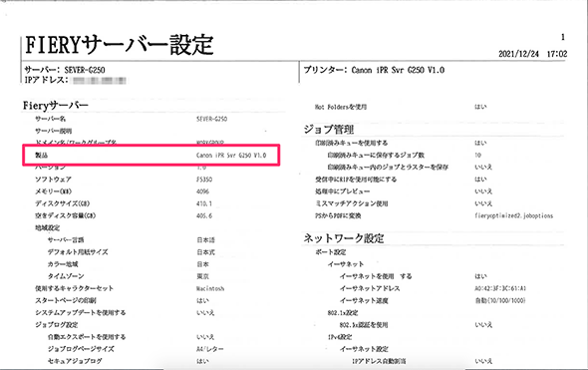Select the 'IPアドレス自動割当' label
This screenshot has height=370, width=588.
tap(379, 361)
